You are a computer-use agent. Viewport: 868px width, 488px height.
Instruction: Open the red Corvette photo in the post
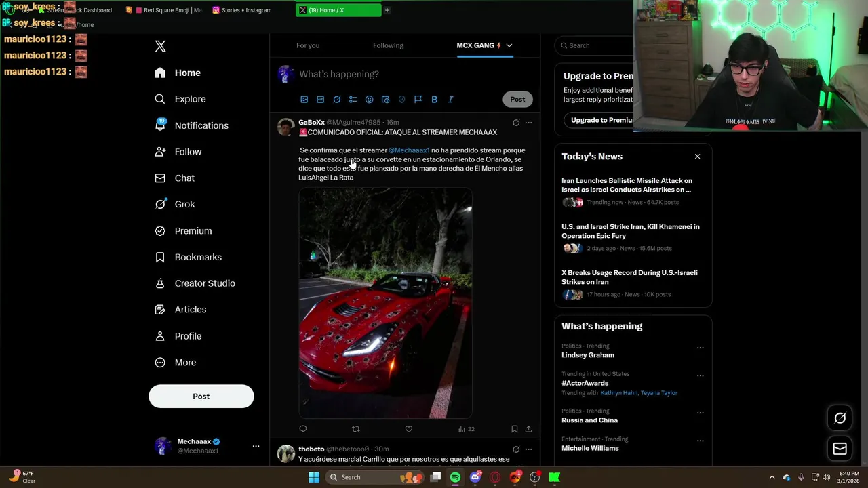[x=385, y=303]
